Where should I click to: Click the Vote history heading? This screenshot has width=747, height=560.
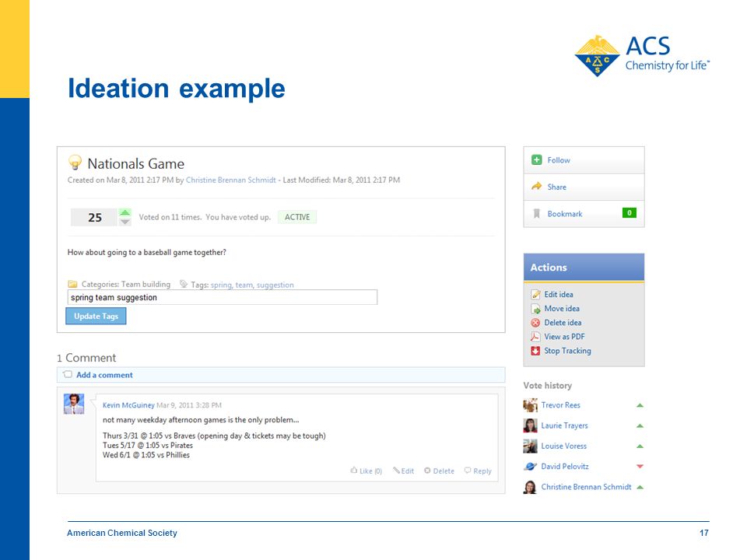click(x=547, y=386)
